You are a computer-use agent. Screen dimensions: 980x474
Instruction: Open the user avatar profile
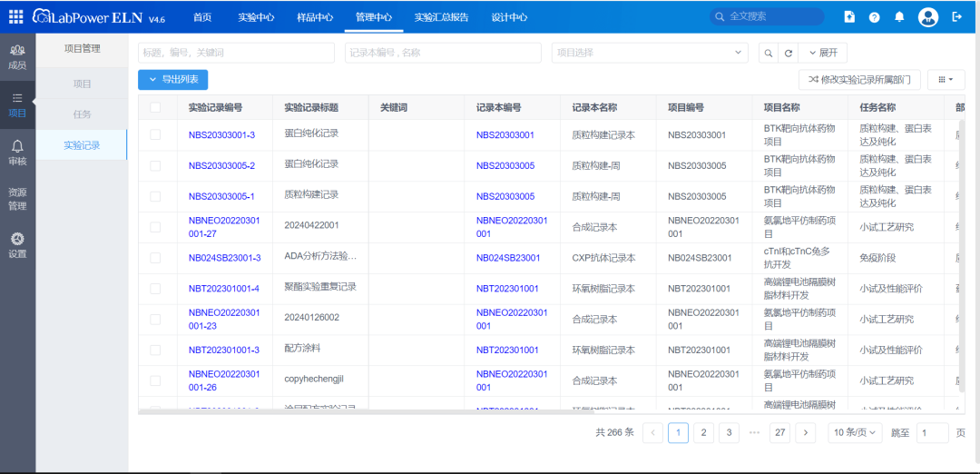(928, 17)
